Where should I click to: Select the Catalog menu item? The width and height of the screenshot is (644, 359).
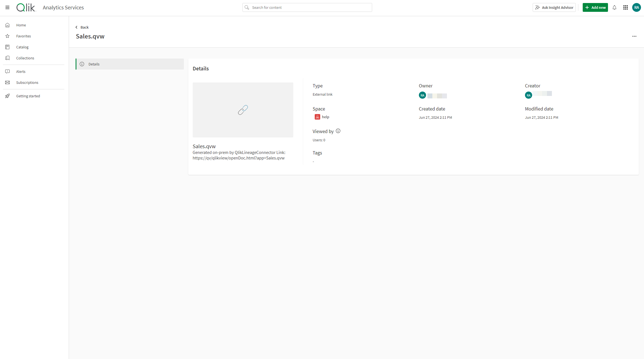coord(22,47)
